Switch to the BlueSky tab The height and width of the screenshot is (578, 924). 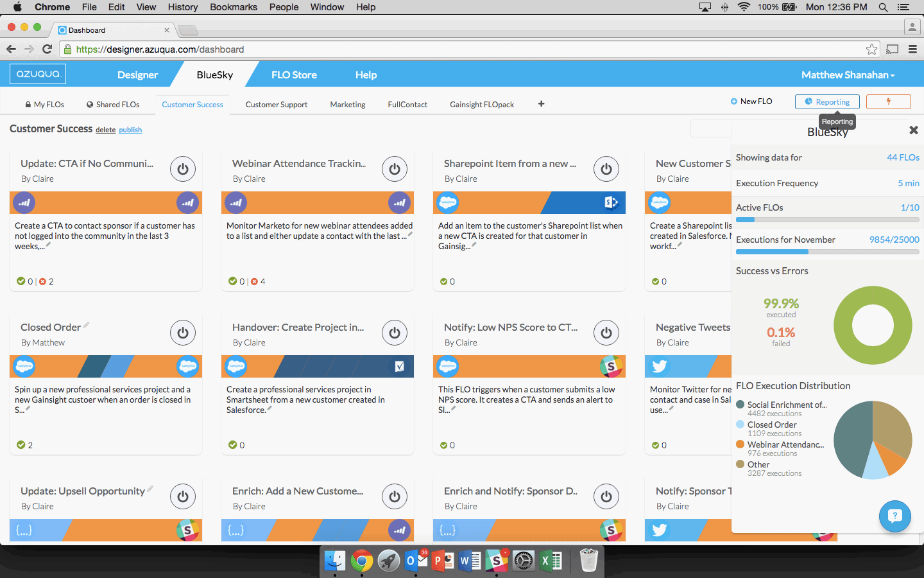(215, 74)
